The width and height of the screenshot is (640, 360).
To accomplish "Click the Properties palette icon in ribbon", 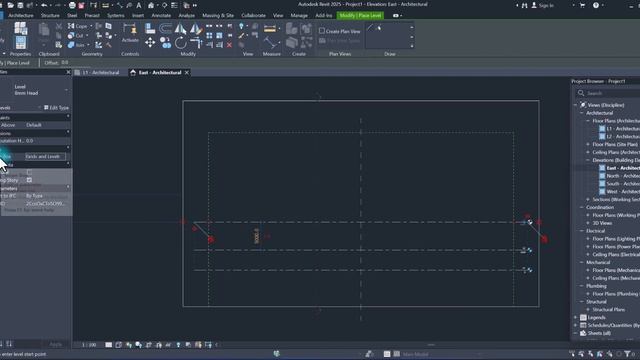I will pyautogui.click(x=20, y=42).
